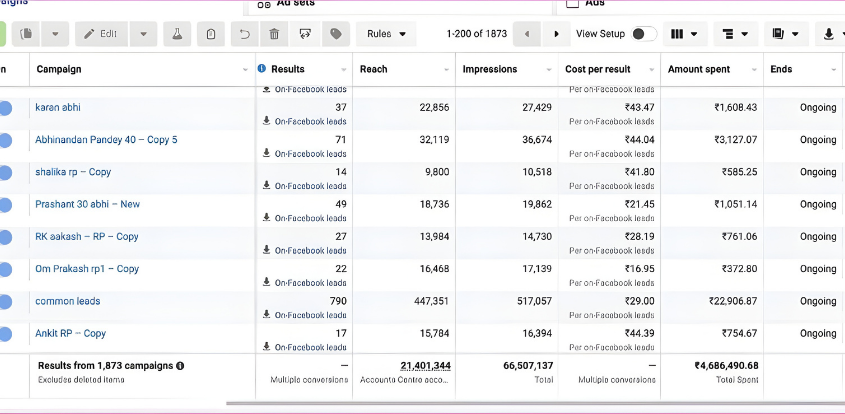The height and width of the screenshot is (414, 845).
Task: Go to next page of results
Action: 556,34
